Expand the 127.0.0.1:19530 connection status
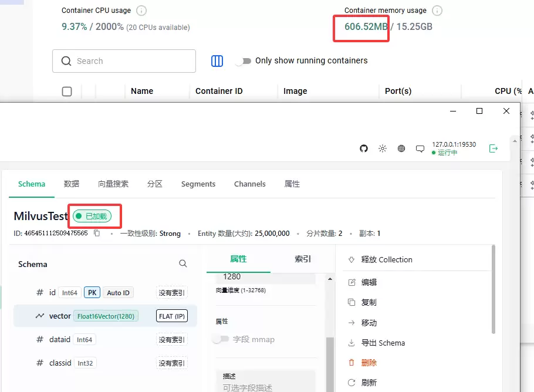Screen dimensions: 534x392 (454, 148)
